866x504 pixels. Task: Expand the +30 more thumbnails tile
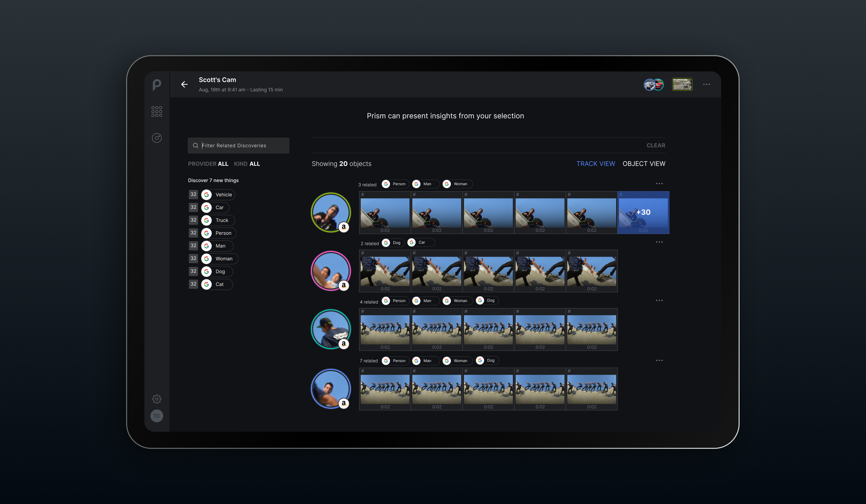tap(643, 213)
